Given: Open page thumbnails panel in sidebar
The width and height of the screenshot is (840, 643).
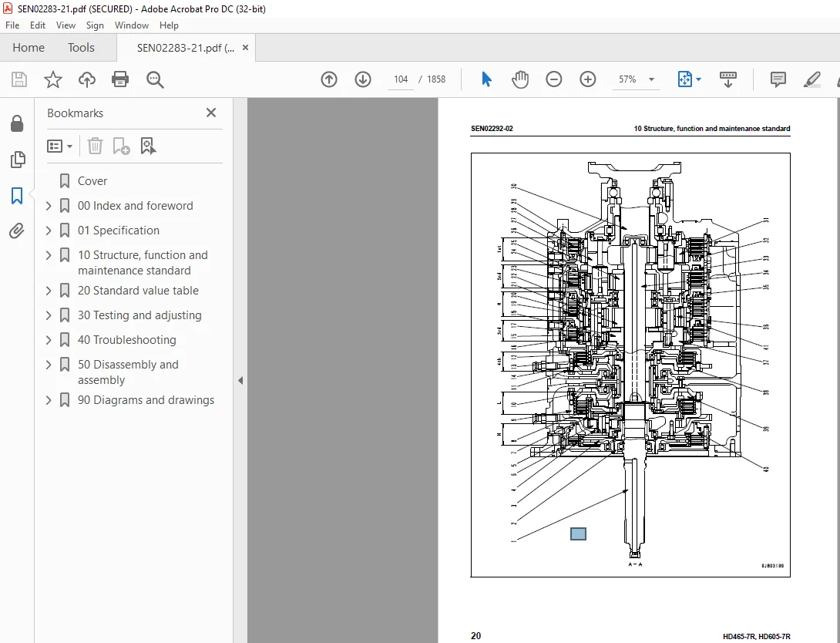Looking at the screenshot, I should pos(17,159).
